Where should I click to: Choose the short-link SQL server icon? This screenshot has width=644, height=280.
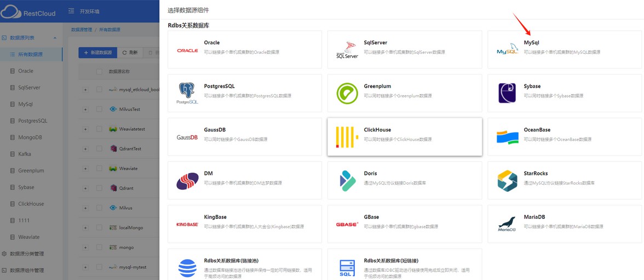click(347, 268)
